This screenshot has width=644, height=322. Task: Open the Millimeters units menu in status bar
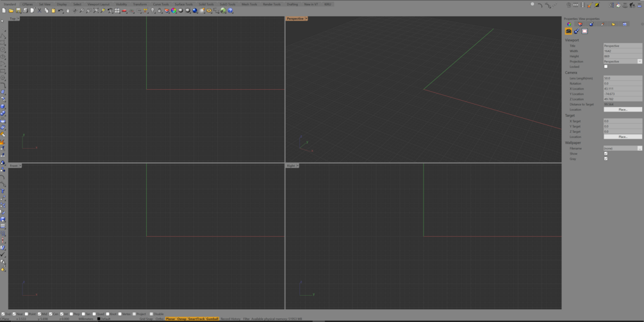[x=86, y=319]
